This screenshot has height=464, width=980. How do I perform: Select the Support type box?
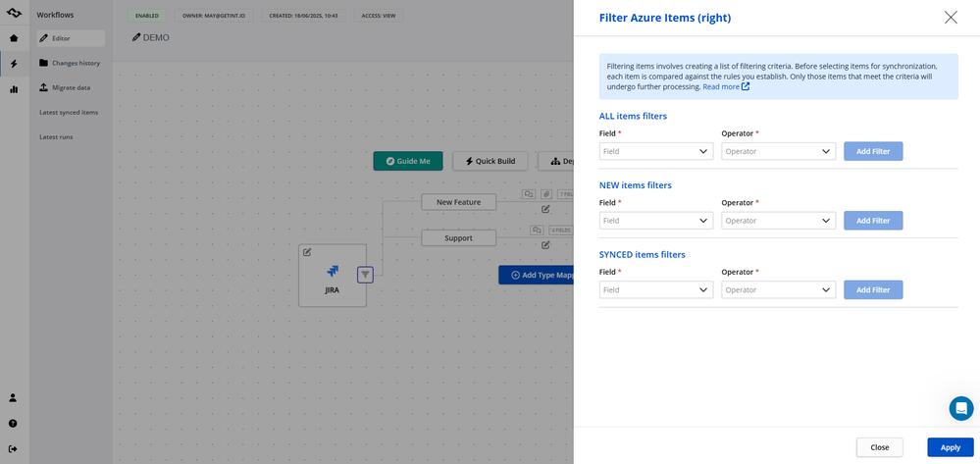point(459,238)
